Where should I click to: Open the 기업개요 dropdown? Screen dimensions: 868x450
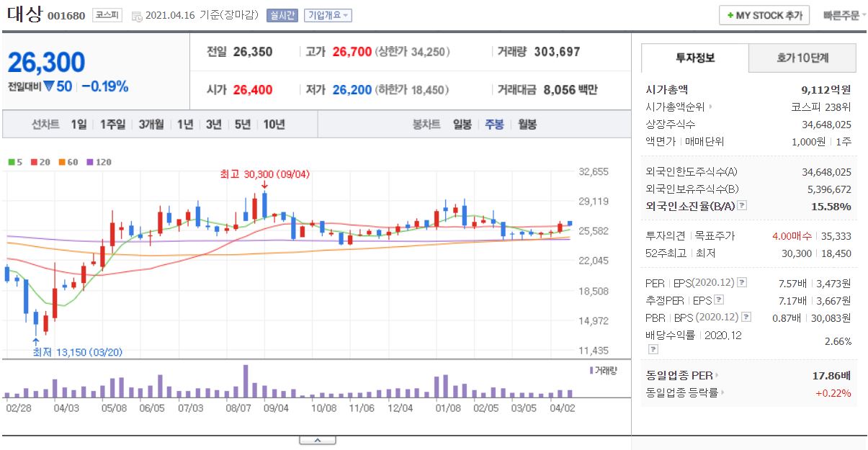[x=328, y=15]
